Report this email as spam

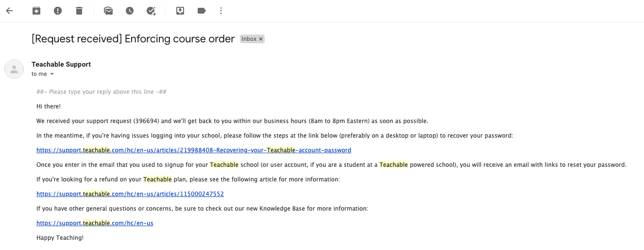click(58, 11)
